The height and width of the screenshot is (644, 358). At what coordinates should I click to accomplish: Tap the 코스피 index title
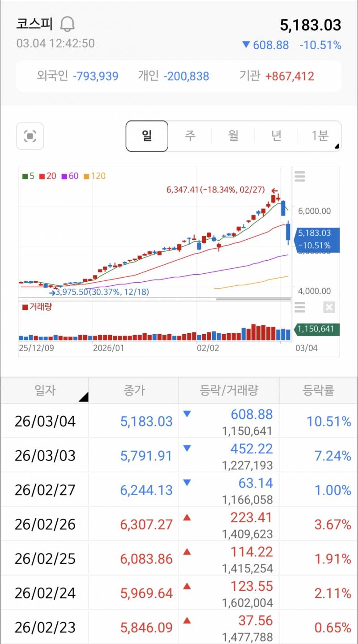(x=34, y=24)
